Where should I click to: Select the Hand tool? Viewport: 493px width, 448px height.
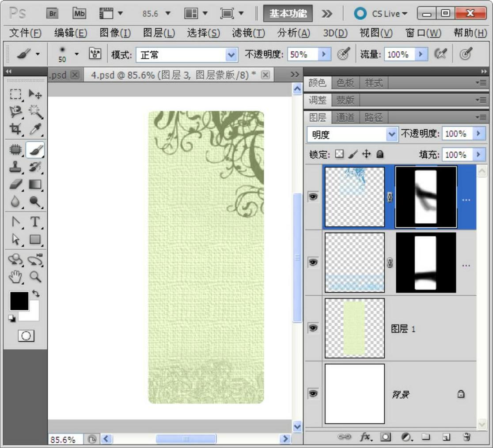pyautogui.click(x=16, y=277)
